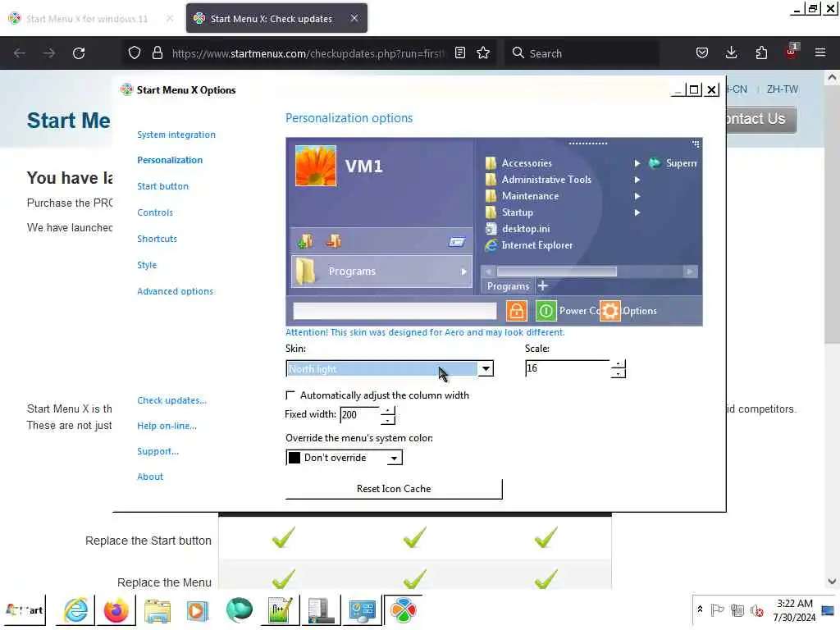Image resolution: width=840 pixels, height=630 pixels.
Task: Open the About page
Action: 150,477
